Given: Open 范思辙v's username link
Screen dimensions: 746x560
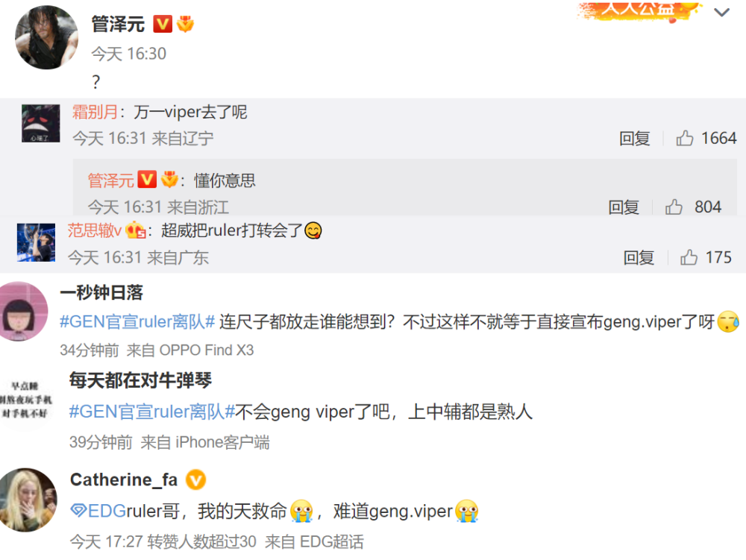Looking at the screenshot, I should click(94, 230).
